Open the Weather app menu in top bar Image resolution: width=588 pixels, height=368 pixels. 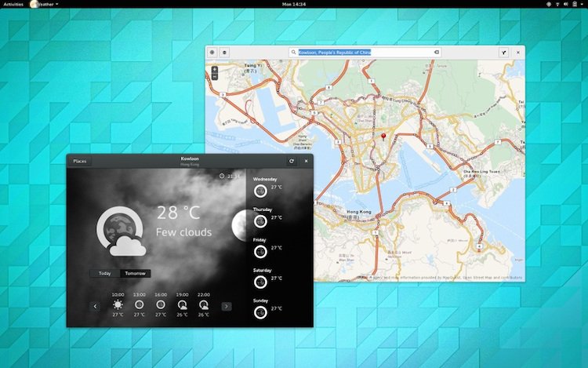click(x=44, y=4)
